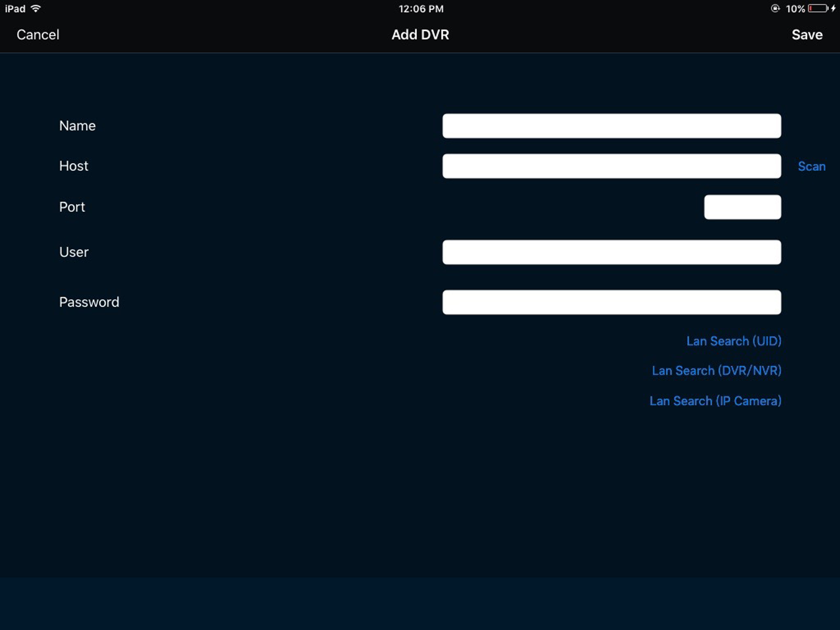Start Lan Search (DVR/NVR)
The width and height of the screenshot is (840, 630).
(x=716, y=370)
